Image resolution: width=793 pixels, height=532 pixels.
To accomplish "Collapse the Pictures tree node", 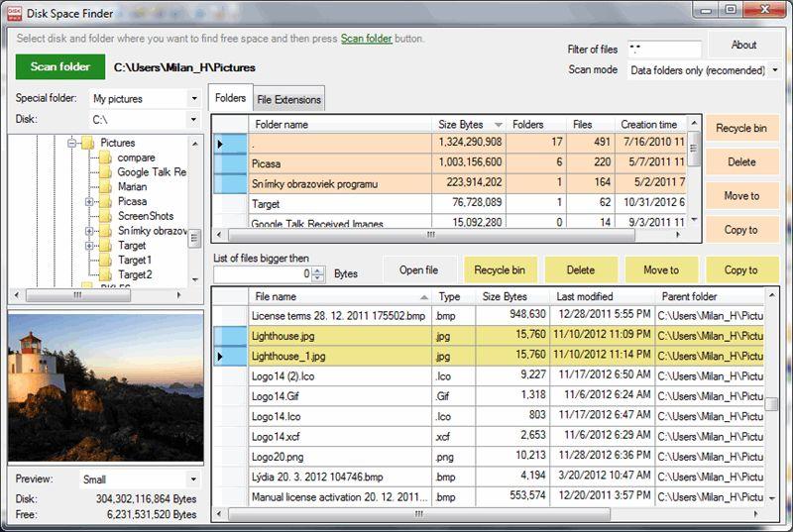I will [71, 143].
